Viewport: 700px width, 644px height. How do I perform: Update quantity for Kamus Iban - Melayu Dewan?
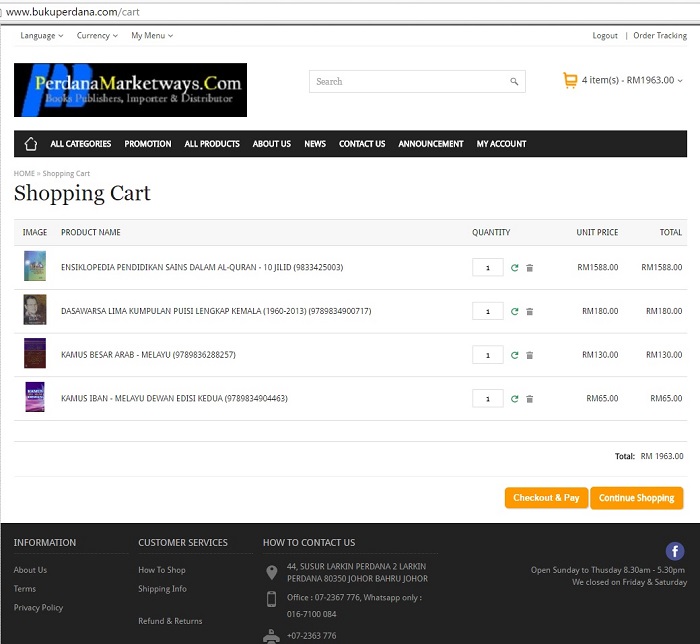click(515, 399)
